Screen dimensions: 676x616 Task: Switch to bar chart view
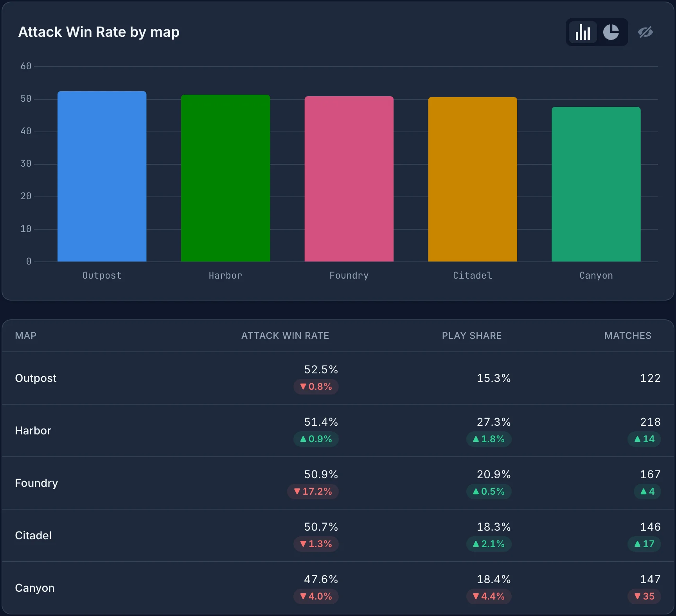click(x=583, y=32)
